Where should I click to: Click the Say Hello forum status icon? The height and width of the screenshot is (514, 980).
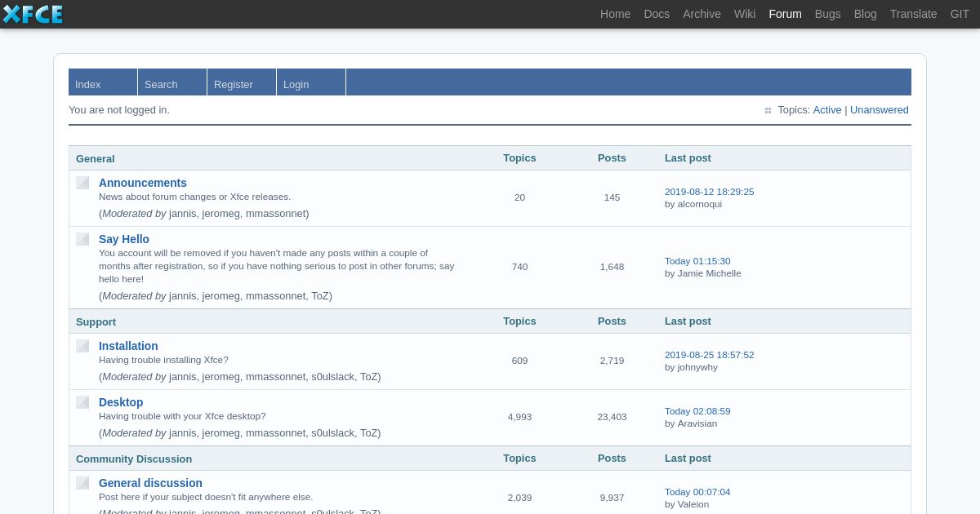(x=82, y=239)
